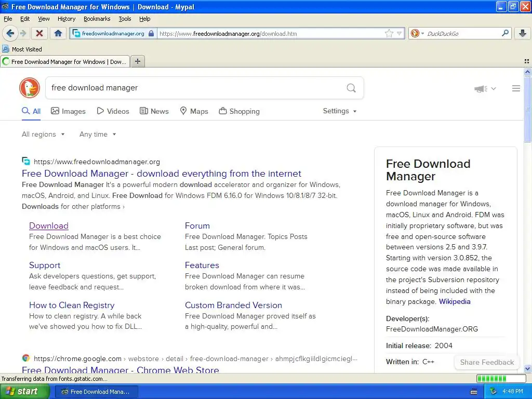Open the How to Clean Registry link
This screenshot has height=399, width=532.
pyautogui.click(x=72, y=305)
